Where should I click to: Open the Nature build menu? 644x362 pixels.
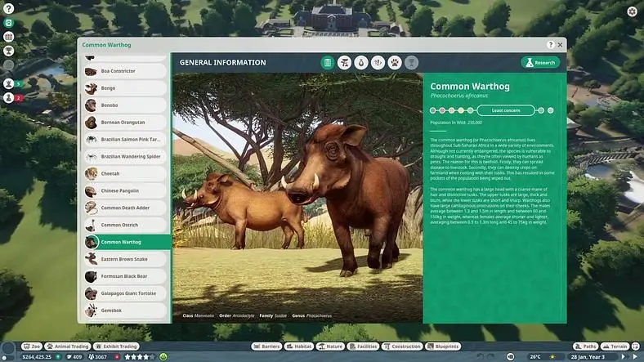coord(330,346)
